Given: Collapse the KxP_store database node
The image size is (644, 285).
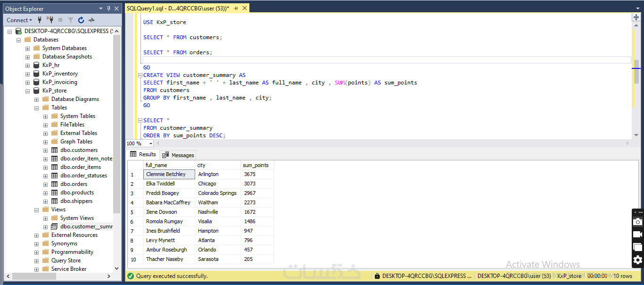Looking at the screenshot, I should coord(27,91).
